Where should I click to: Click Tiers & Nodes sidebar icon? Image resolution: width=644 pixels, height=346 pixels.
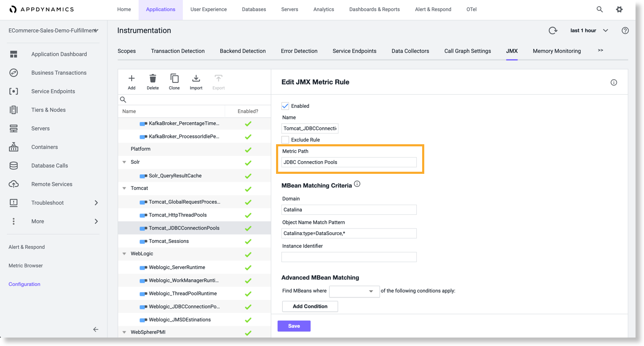pyautogui.click(x=14, y=110)
